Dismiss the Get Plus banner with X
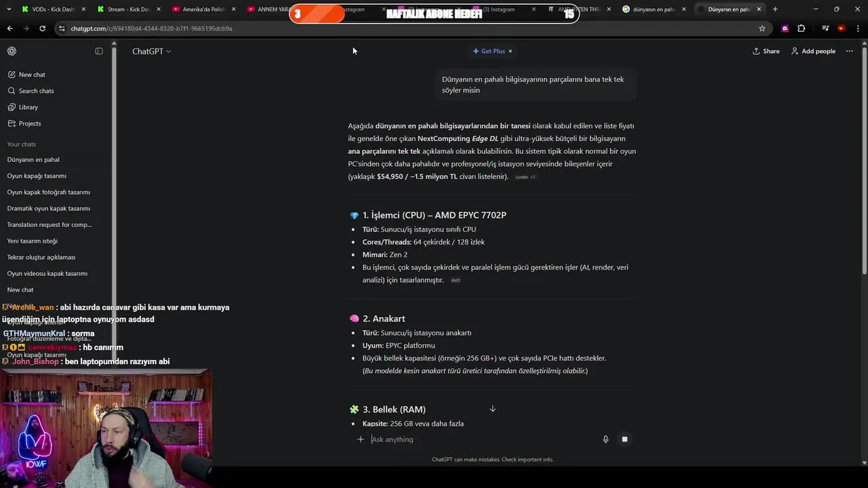Screen dimensions: 868x488 tap(511, 51)
